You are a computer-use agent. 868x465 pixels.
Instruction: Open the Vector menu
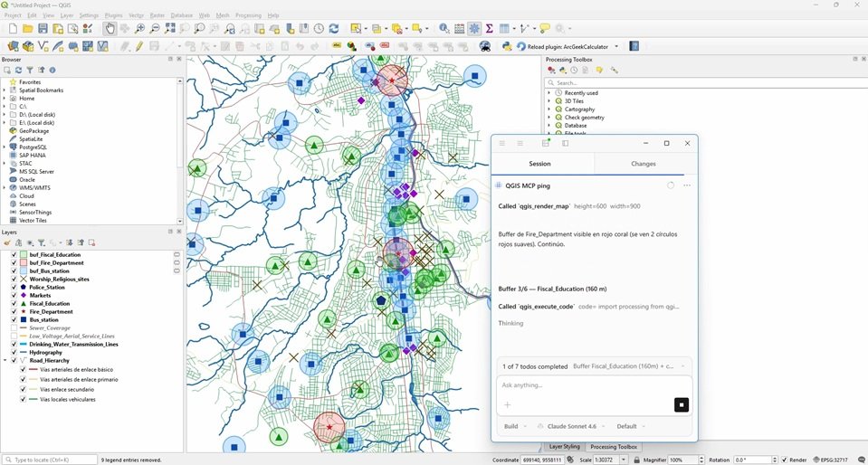(136, 15)
